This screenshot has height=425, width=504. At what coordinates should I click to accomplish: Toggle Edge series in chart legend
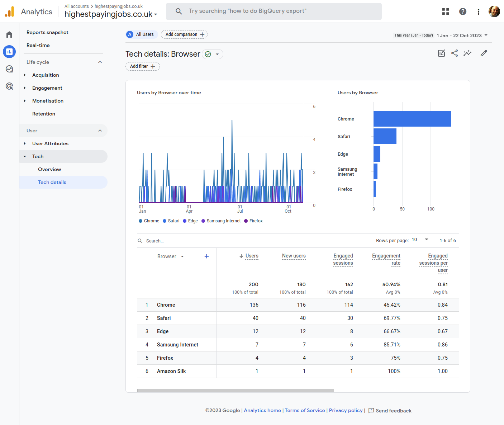pyautogui.click(x=190, y=221)
